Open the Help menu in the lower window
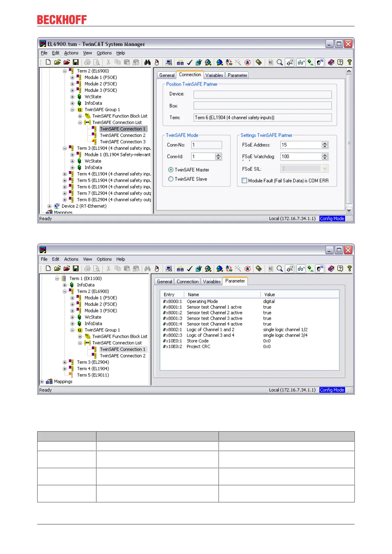Viewport: 392px width, 554px height. point(120,259)
